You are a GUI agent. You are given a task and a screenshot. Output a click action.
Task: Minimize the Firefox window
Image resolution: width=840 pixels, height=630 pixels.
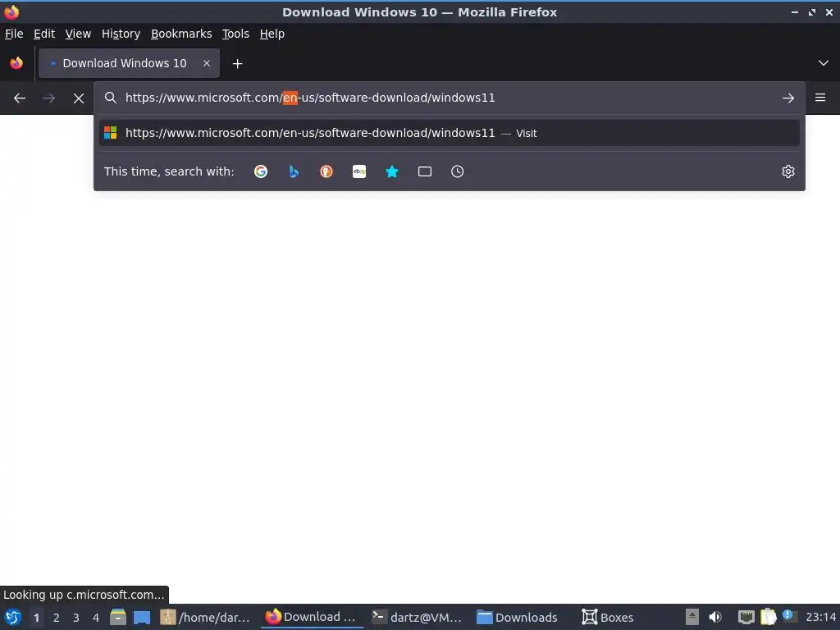tap(794, 11)
